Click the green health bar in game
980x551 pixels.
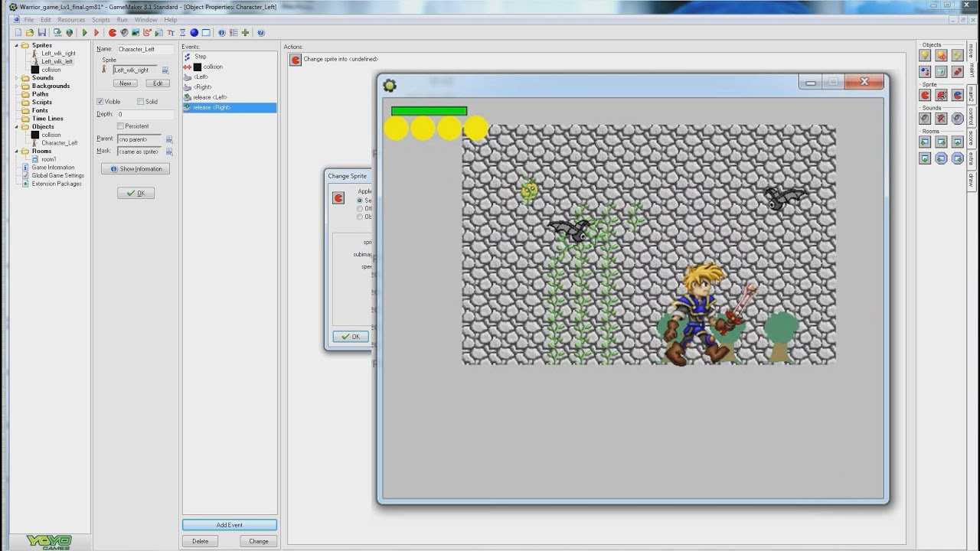[429, 111]
